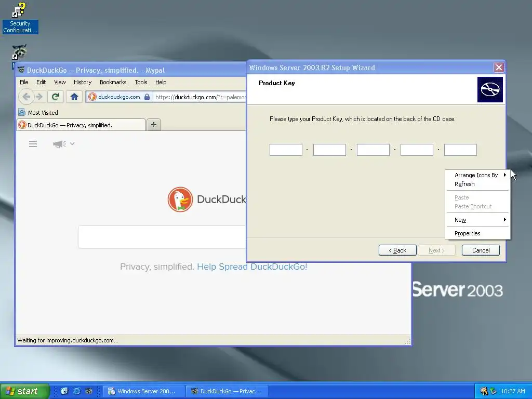Viewport: 532px width, 399px height.
Task: Expand the New submenu
Action: tap(477, 220)
